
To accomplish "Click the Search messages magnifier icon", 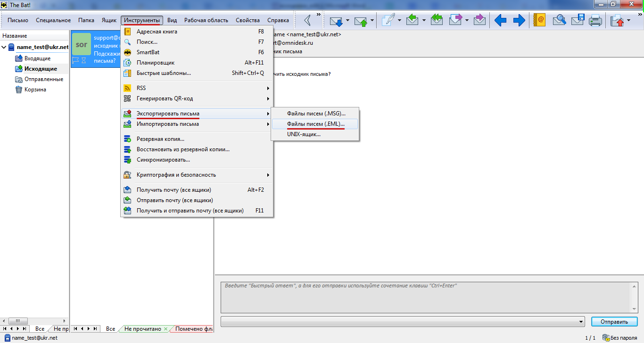I will [x=559, y=20].
